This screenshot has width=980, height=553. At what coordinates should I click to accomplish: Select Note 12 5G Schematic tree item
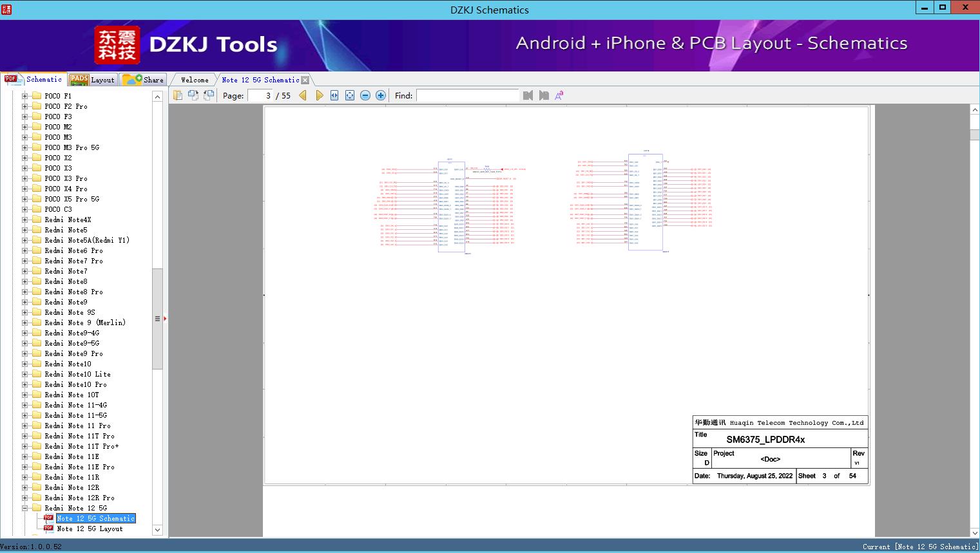(96, 518)
